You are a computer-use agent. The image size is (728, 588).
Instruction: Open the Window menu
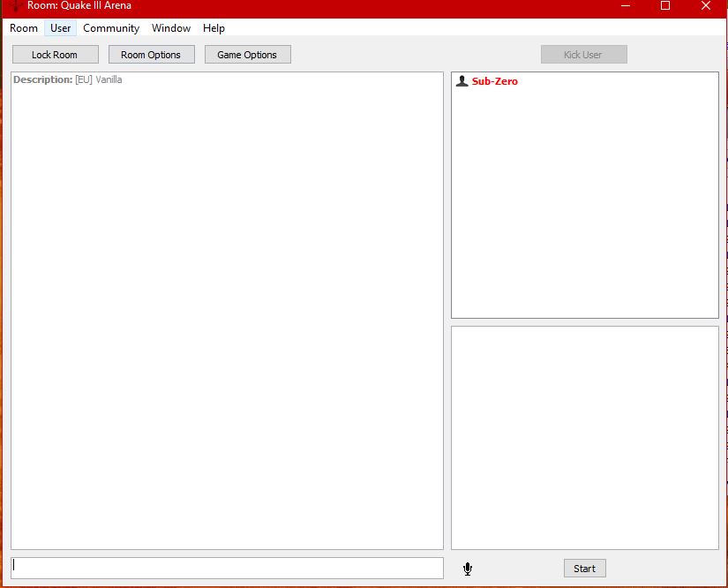point(171,28)
